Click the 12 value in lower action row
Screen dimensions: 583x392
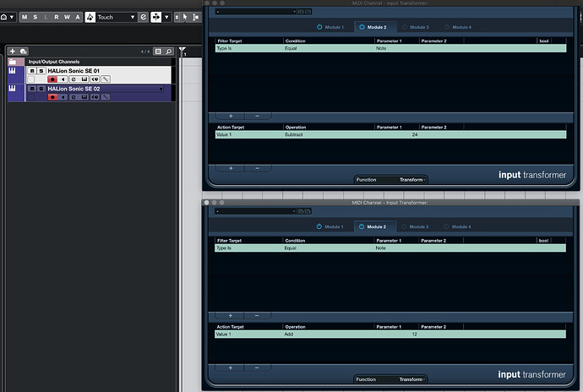coord(415,334)
